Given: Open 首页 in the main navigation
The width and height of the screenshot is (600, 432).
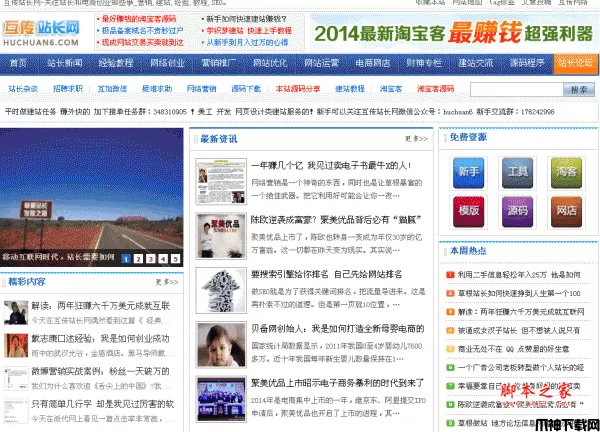Looking at the screenshot, I should 18,63.
